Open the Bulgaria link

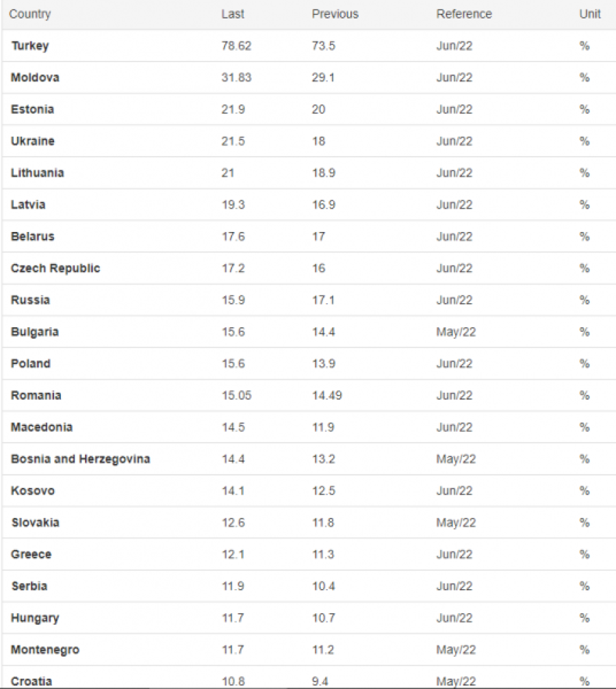pos(35,332)
